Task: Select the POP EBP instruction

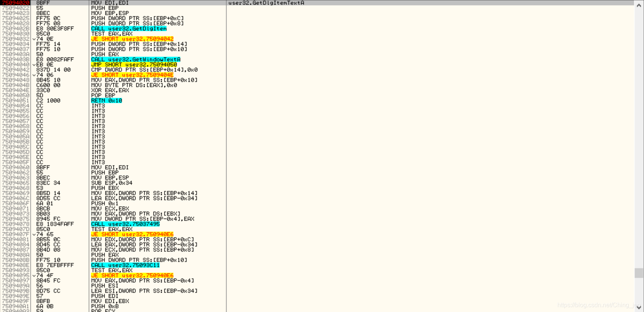Action: 103,96
